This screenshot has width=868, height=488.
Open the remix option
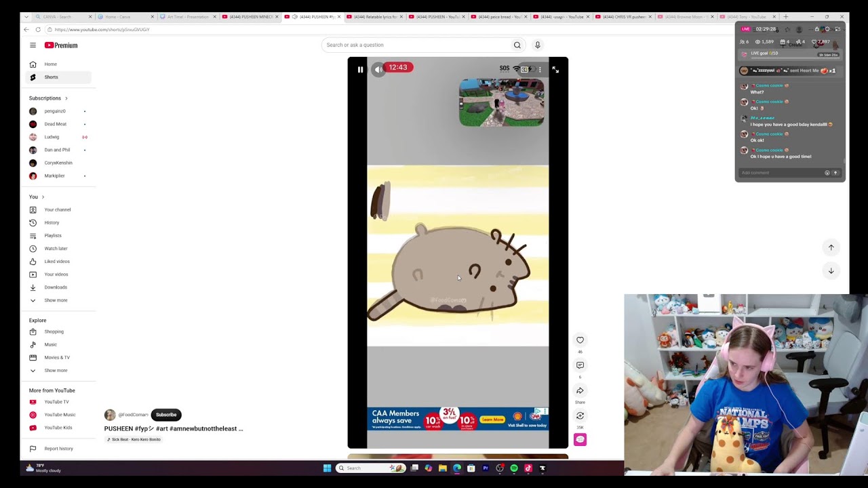tap(580, 415)
